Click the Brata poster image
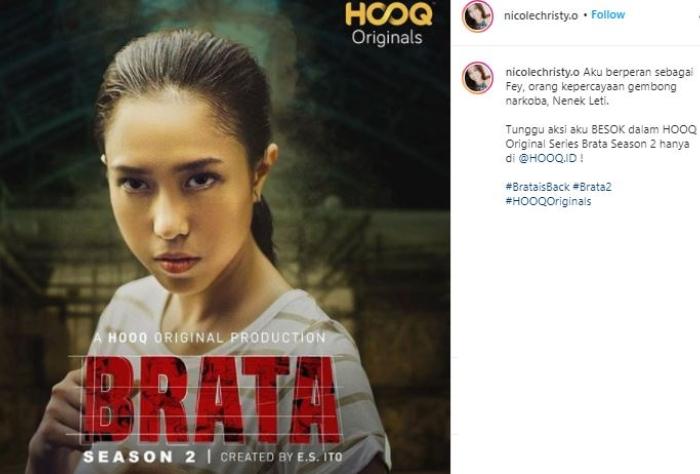700x474 pixels. pos(225,237)
